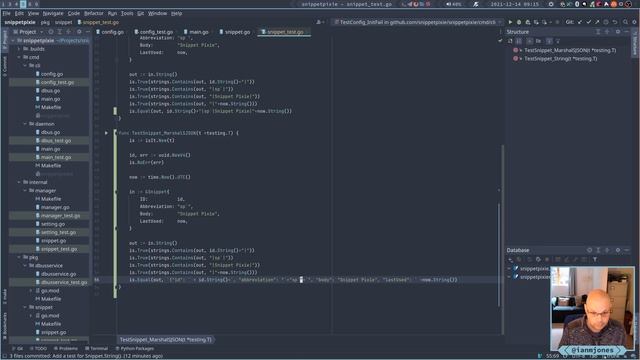Toggle the Bookmarks tool window side tab
Image resolution: width=640 pixels, height=360 pixels.
tap(4, 326)
